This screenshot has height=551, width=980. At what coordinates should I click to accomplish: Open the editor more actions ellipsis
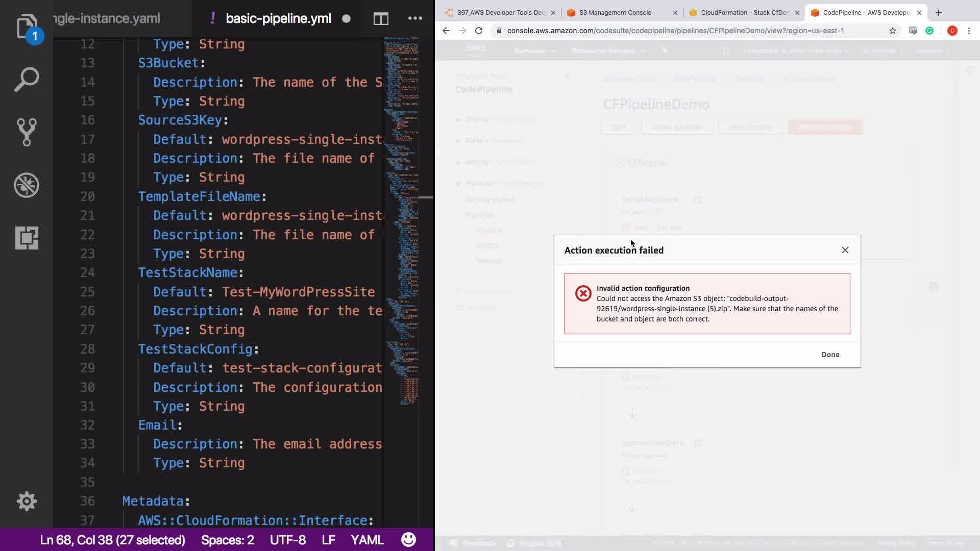(x=415, y=19)
